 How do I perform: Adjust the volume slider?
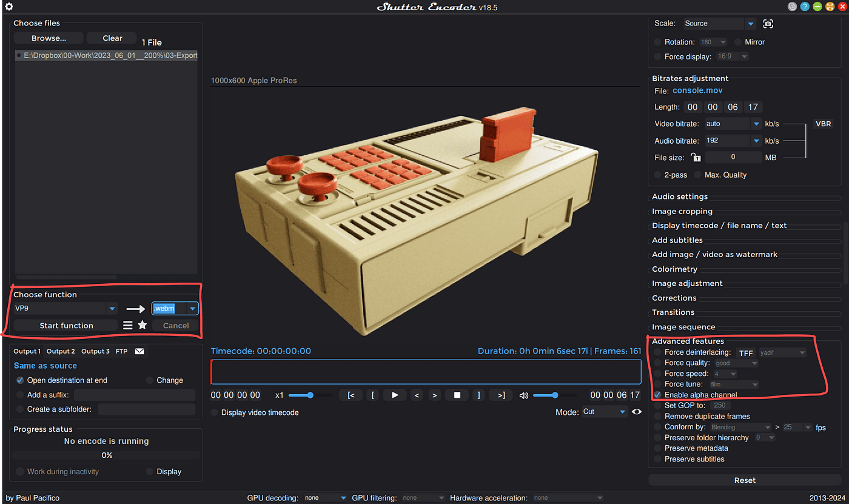(x=554, y=395)
